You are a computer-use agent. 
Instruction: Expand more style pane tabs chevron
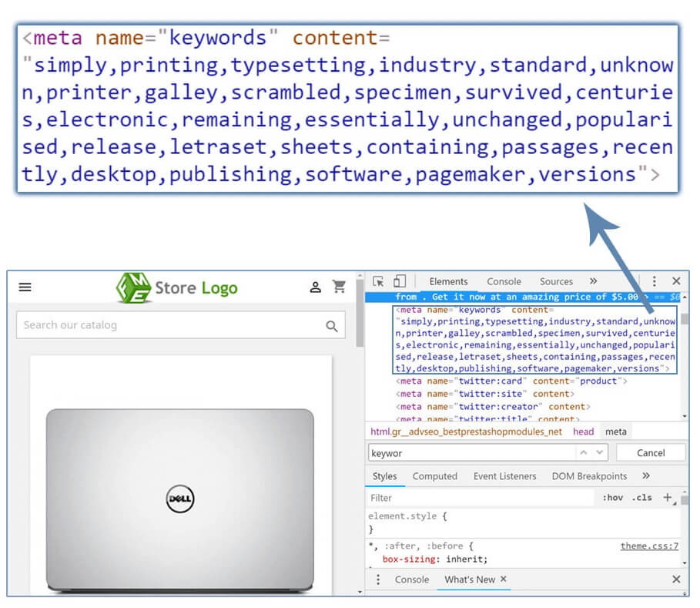click(646, 475)
